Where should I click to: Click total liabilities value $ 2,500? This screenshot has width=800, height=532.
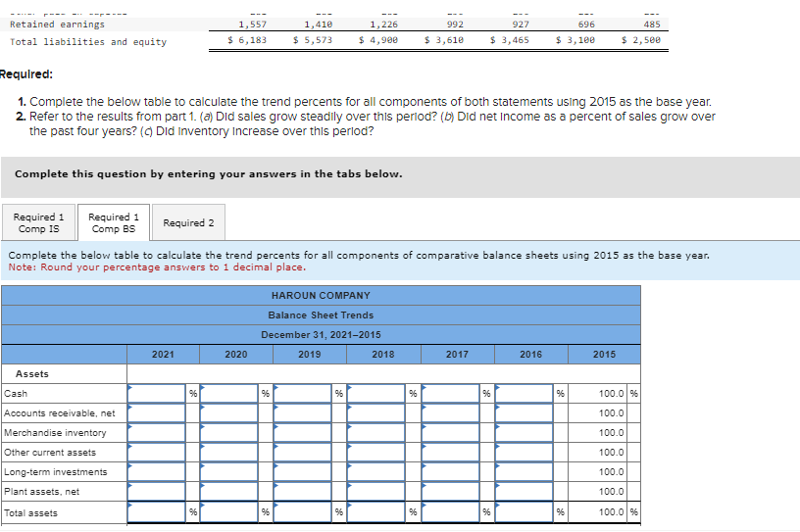(x=641, y=40)
